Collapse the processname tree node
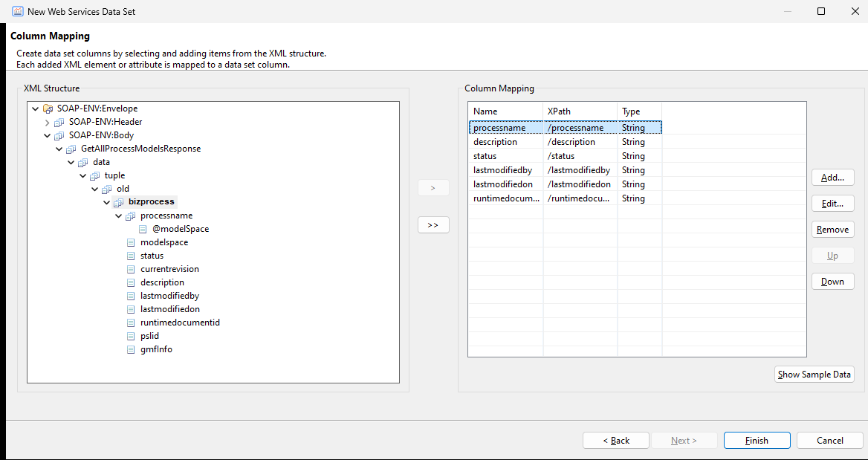The image size is (868, 460). click(x=118, y=216)
